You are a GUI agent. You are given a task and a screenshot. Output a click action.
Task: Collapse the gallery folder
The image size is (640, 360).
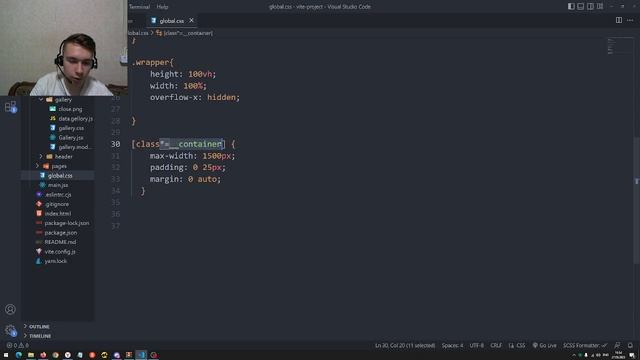(x=41, y=99)
